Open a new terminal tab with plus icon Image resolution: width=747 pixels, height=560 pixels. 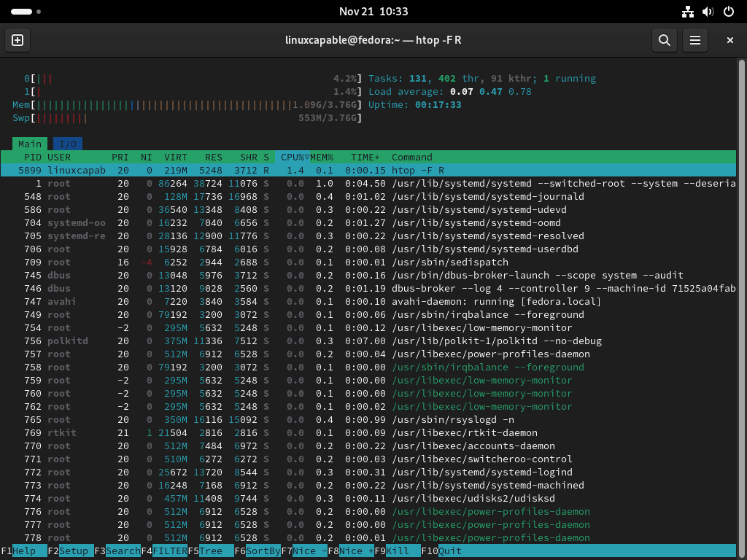point(17,40)
